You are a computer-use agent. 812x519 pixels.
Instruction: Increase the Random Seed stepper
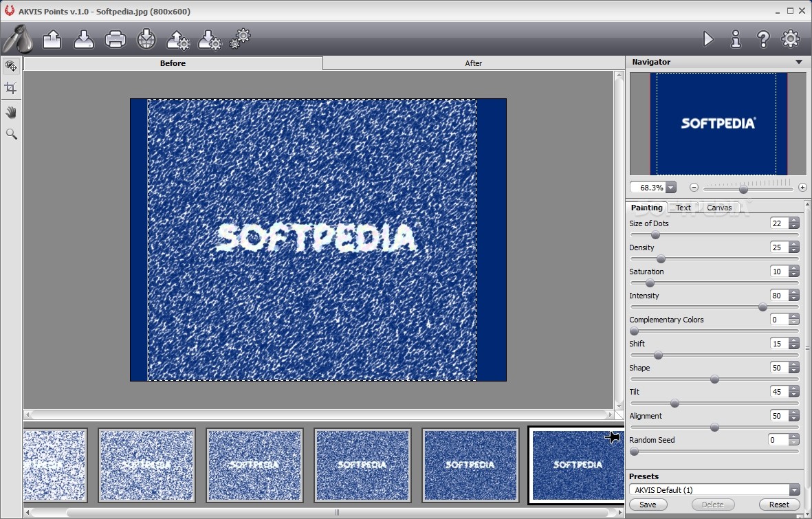click(x=794, y=437)
